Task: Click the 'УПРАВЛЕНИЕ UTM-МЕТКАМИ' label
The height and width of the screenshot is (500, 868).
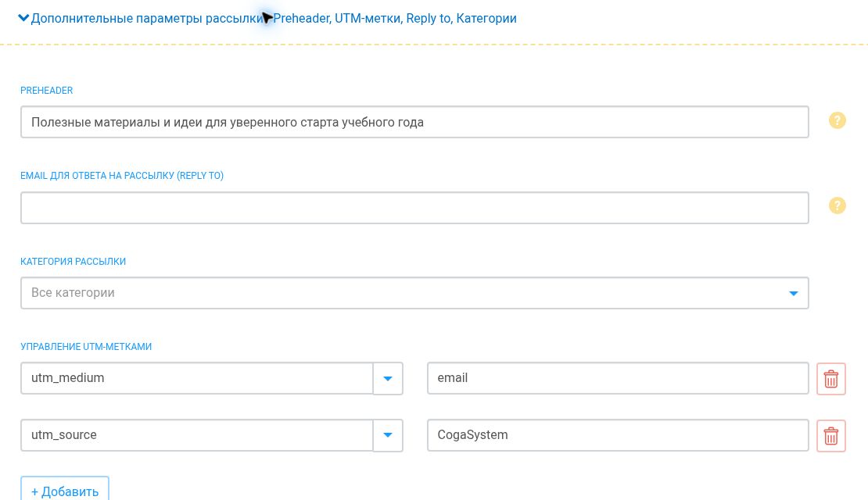Action: point(86,346)
